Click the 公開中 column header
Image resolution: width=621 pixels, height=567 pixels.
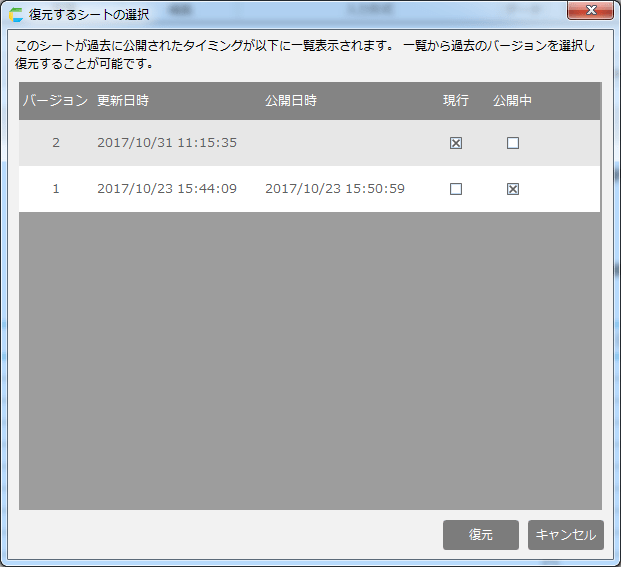tap(512, 101)
